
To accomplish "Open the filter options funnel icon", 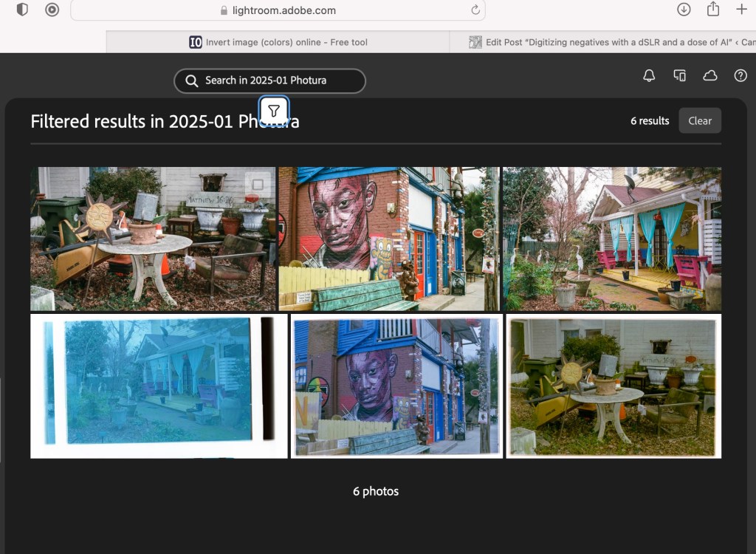I will point(274,111).
